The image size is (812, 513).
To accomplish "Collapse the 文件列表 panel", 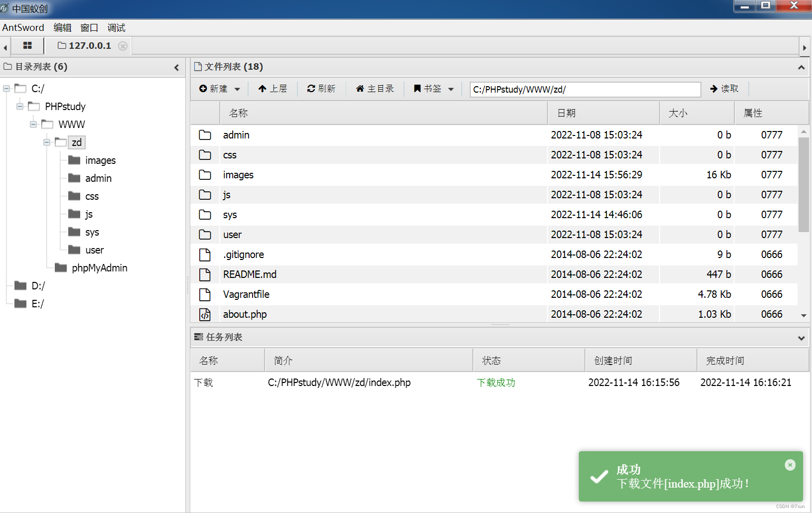I will point(801,67).
